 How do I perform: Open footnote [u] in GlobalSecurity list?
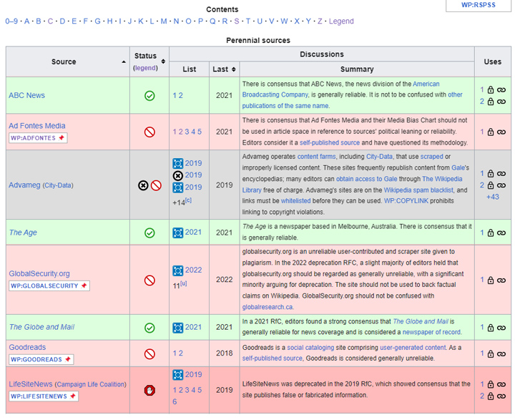[183, 283]
